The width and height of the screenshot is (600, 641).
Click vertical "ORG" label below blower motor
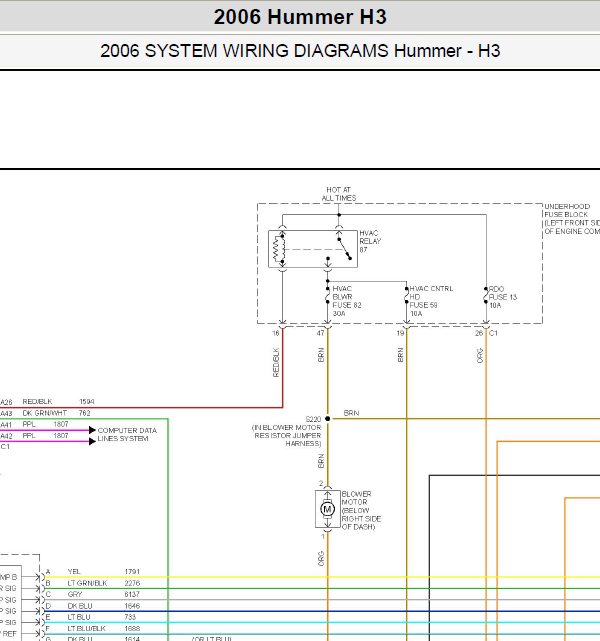pyautogui.click(x=321, y=559)
